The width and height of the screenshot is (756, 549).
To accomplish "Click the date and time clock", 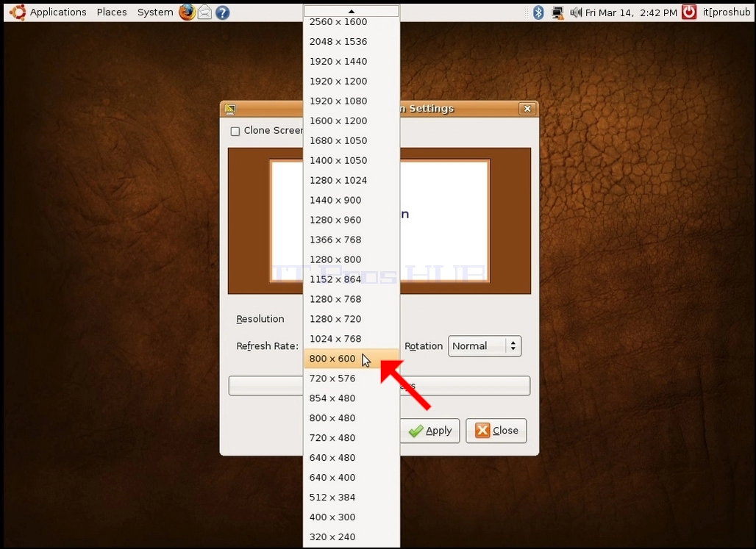I will click(631, 12).
